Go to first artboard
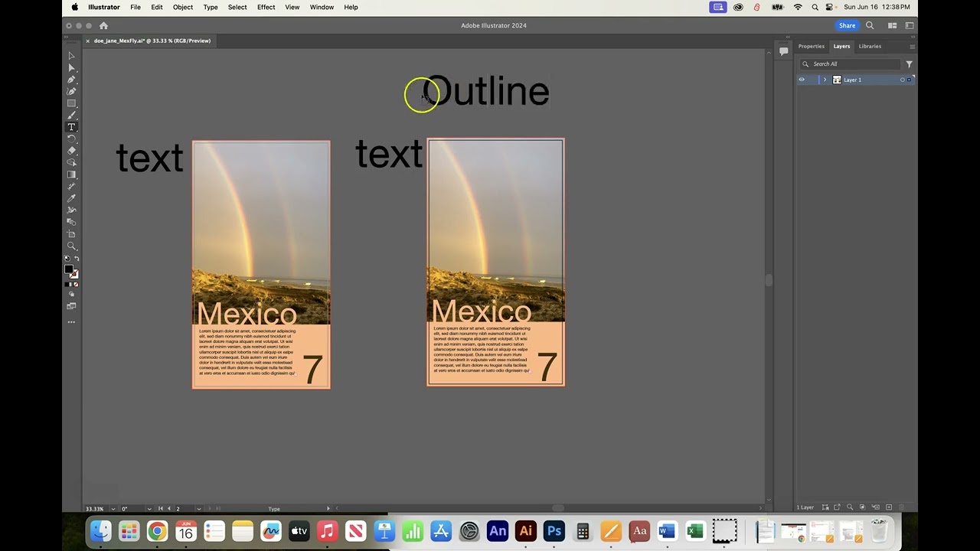 coord(161,508)
